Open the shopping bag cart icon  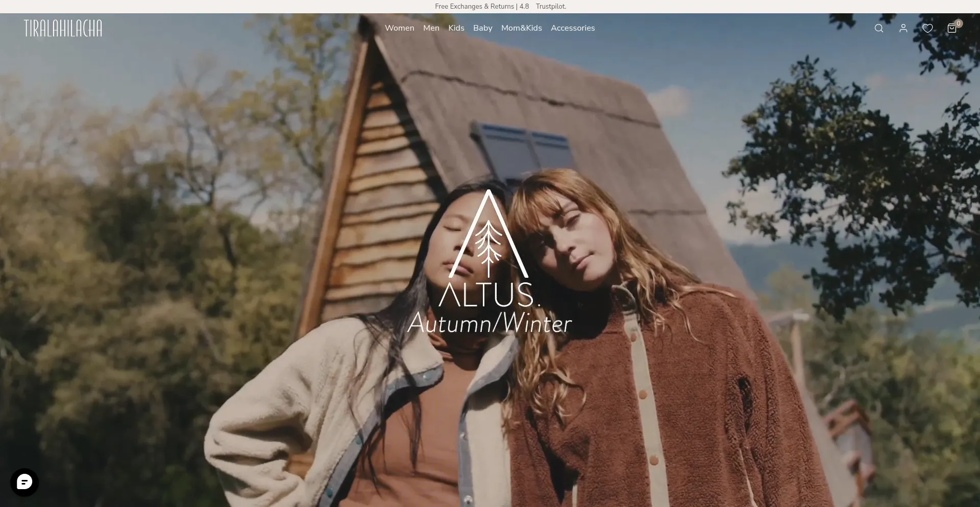(x=951, y=29)
